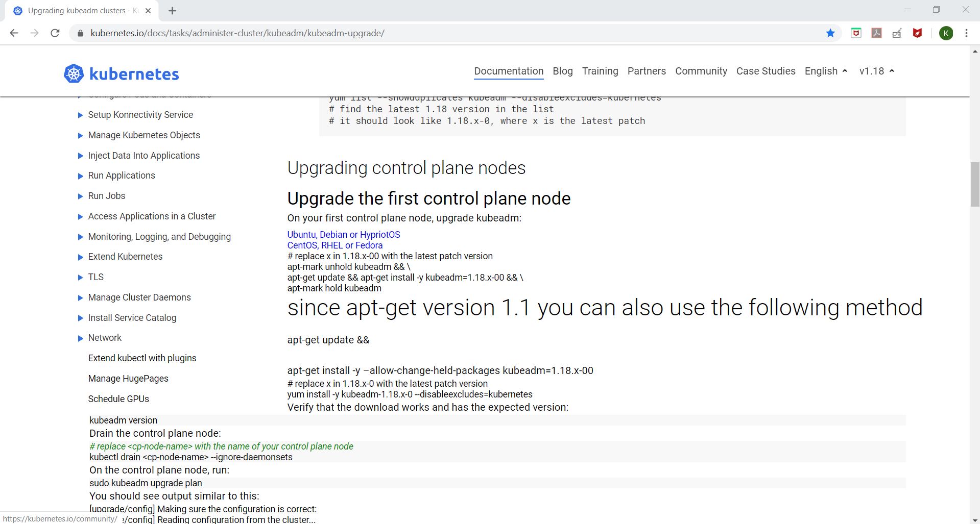Close the Upgrading kubeadm clusters tab
The width and height of the screenshot is (980, 524).
click(149, 11)
